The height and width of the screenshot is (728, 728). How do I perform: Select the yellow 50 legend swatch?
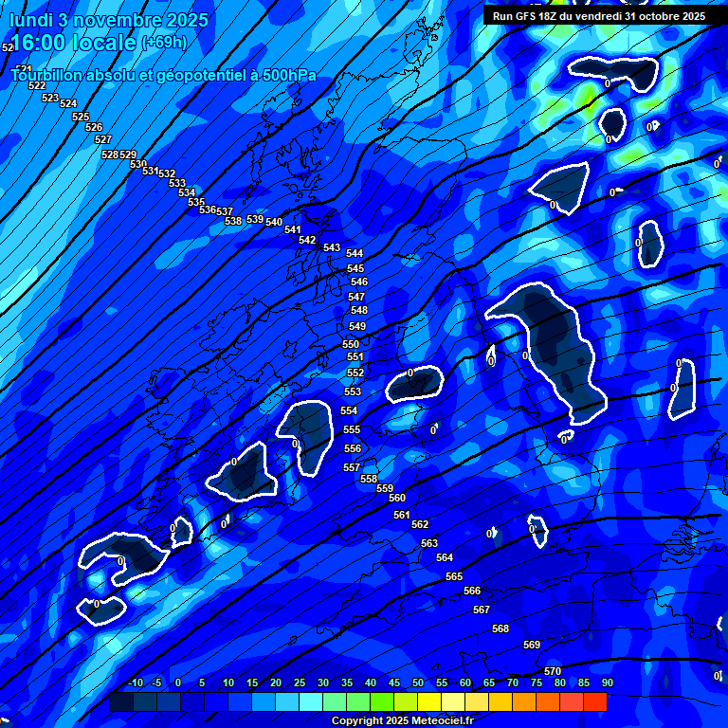coord(429,702)
